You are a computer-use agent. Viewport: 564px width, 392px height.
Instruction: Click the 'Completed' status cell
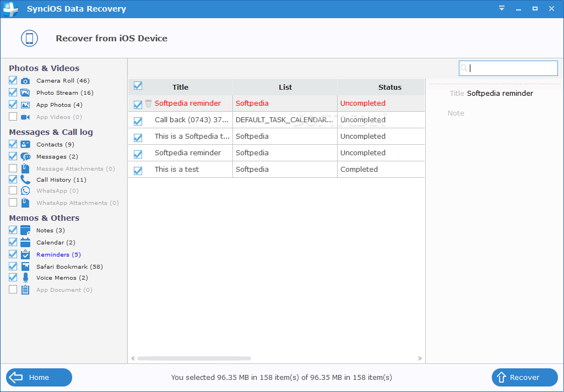359,170
